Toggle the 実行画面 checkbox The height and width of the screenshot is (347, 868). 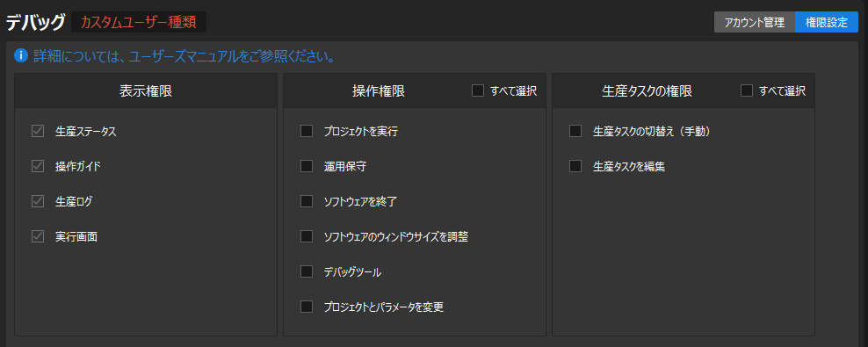point(38,237)
